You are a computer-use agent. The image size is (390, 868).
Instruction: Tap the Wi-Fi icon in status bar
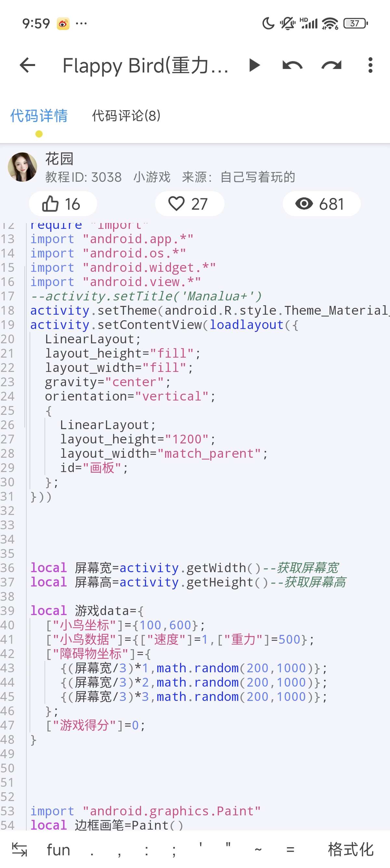click(330, 24)
